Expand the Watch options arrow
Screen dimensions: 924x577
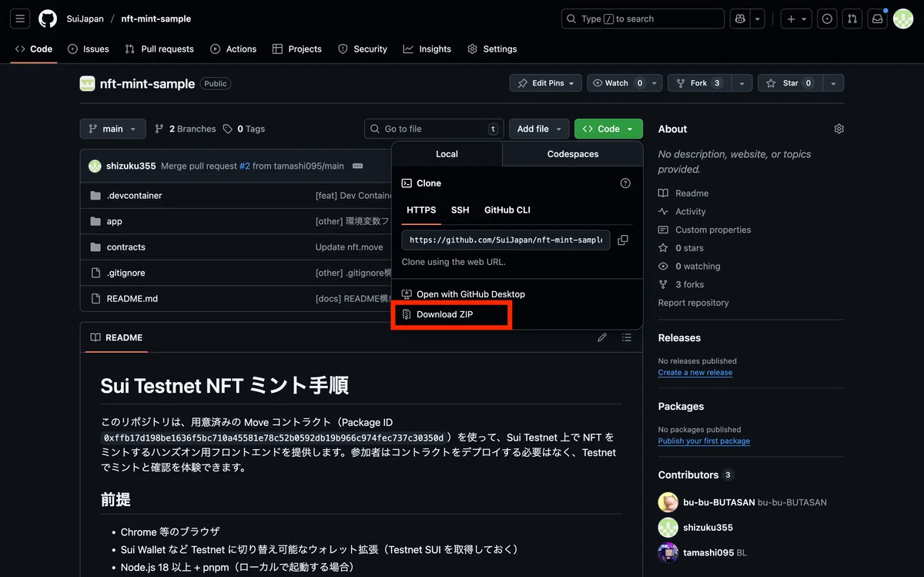tap(654, 83)
